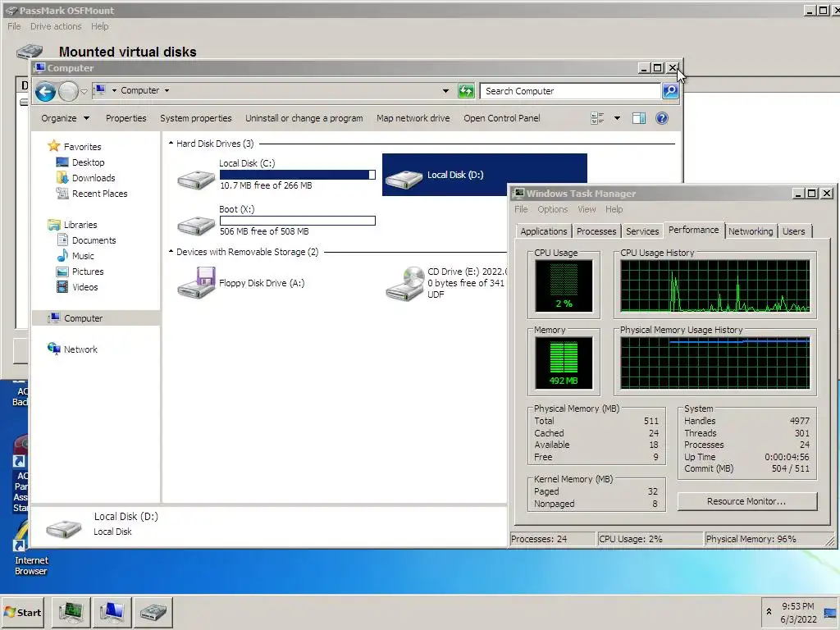The width and height of the screenshot is (840, 630).
Task: Click the Forward arrow in Computer window
Action: (68, 92)
